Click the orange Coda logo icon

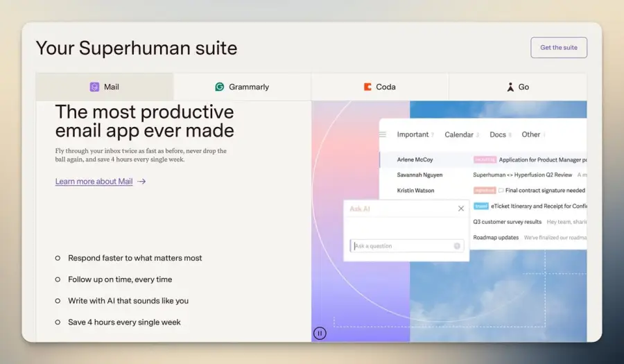(367, 87)
